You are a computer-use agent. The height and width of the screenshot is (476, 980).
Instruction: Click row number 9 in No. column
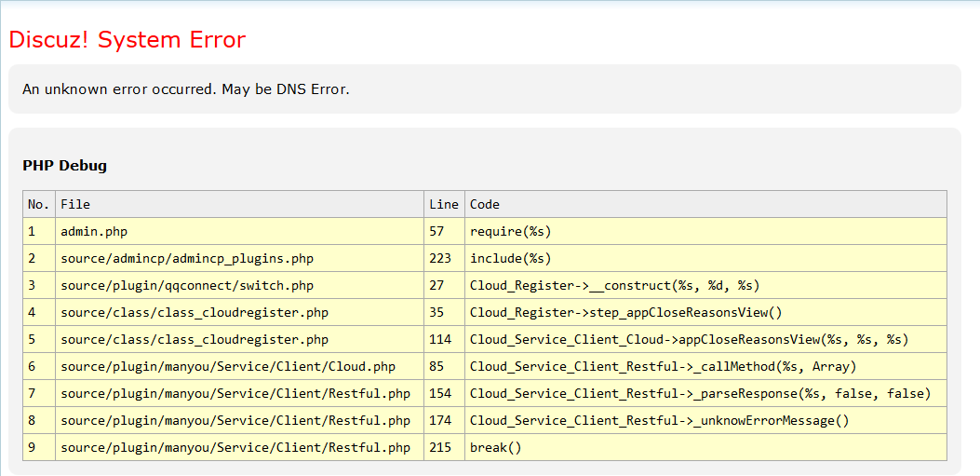point(39,447)
